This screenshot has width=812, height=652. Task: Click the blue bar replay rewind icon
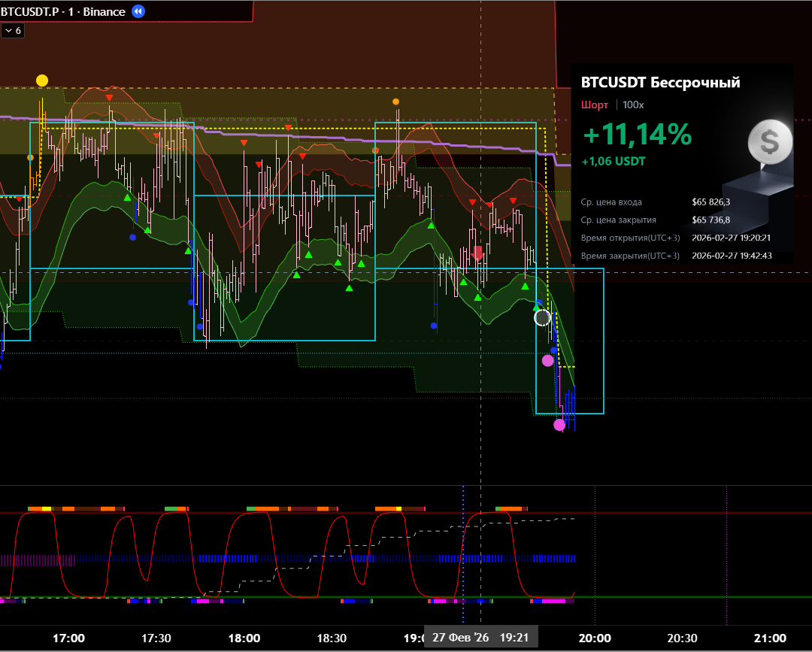[x=138, y=11]
